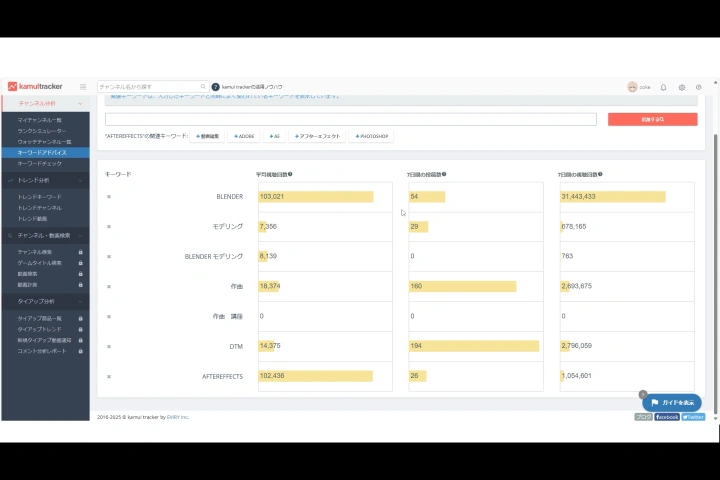Remove the モデリング keyword row

tap(109, 226)
